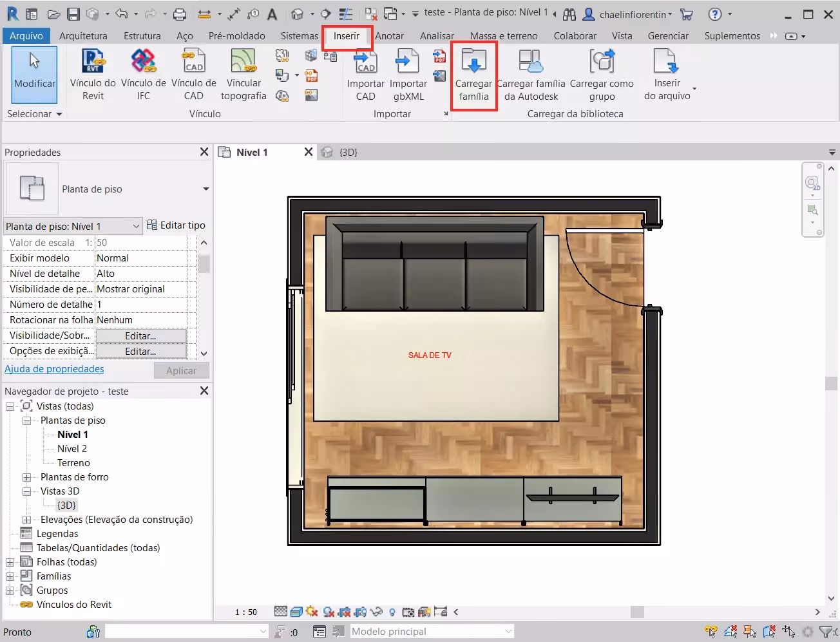The width and height of the screenshot is (840, 642).
Task: Click Editar for Opções de exibição
Action: pyautogui.click(x=140, y=351)
